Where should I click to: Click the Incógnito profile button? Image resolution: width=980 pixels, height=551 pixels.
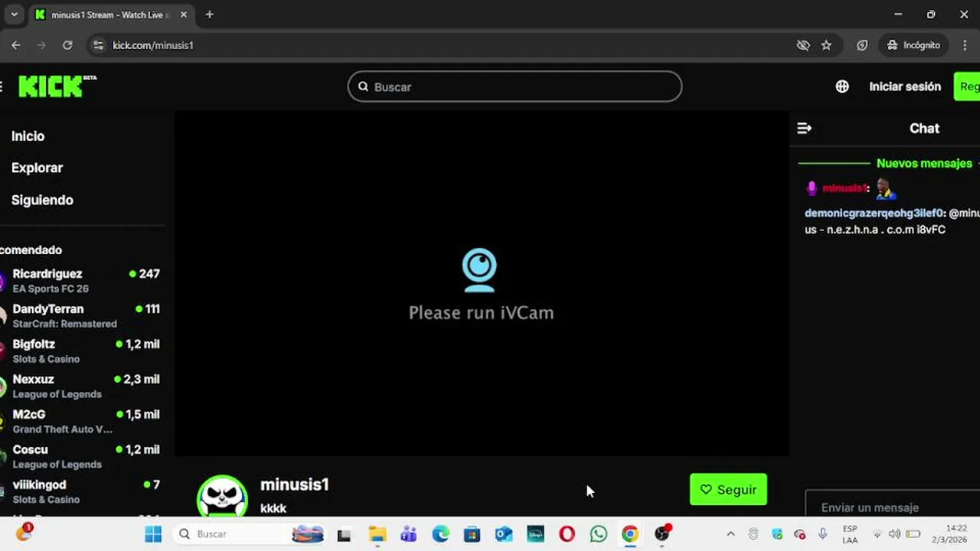pyautogui.click(x=913, y=45)
